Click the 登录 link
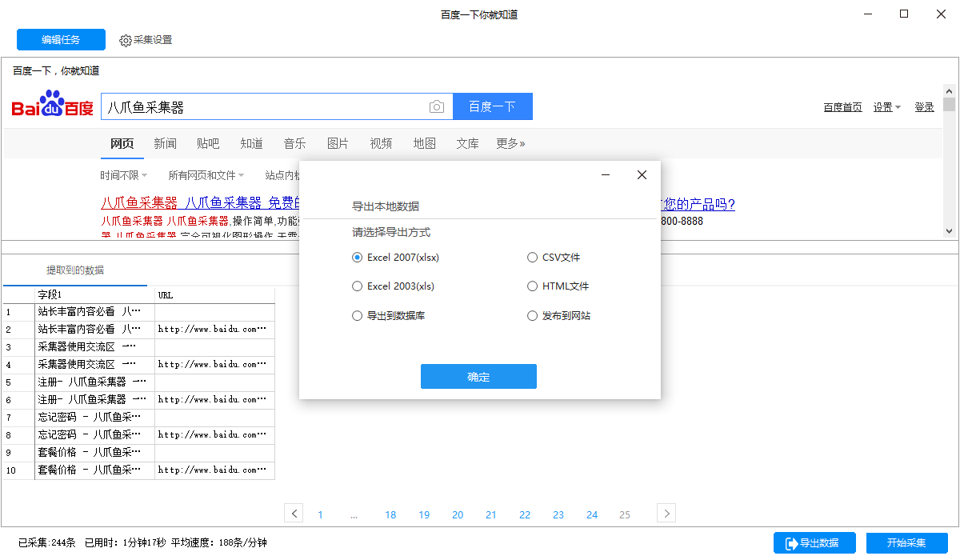 [x=925, y=107]
